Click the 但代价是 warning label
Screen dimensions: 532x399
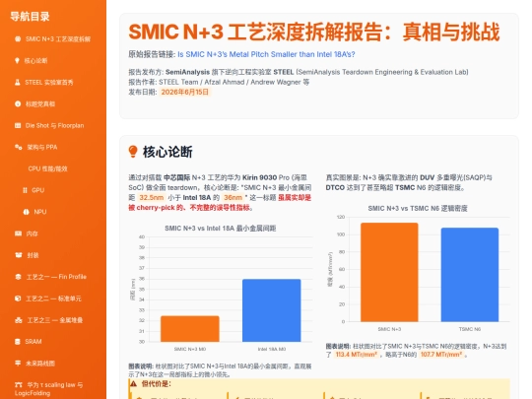point(156,384)
